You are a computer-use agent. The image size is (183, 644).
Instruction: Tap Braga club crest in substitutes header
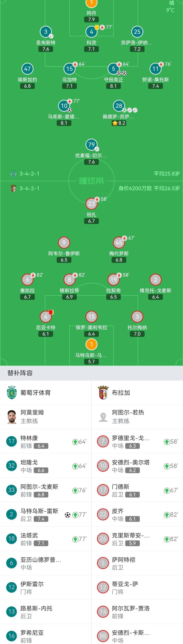pos(103,392)
